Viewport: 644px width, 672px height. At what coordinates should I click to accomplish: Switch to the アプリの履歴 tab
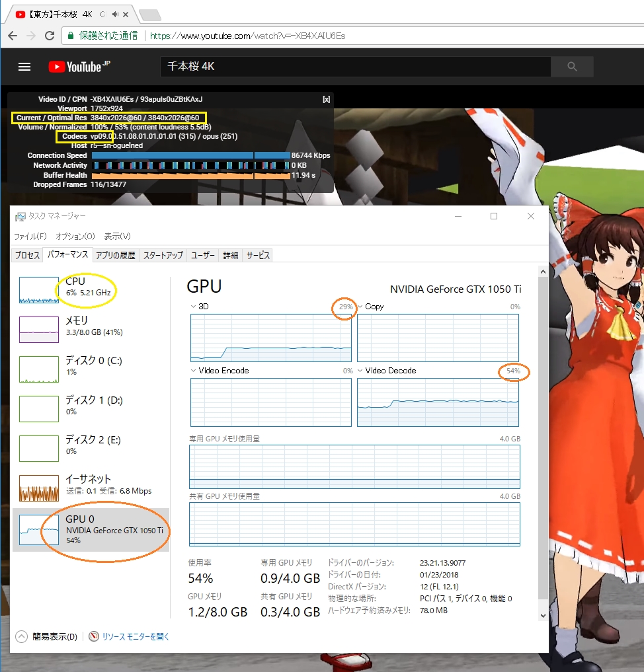(115, 255)
